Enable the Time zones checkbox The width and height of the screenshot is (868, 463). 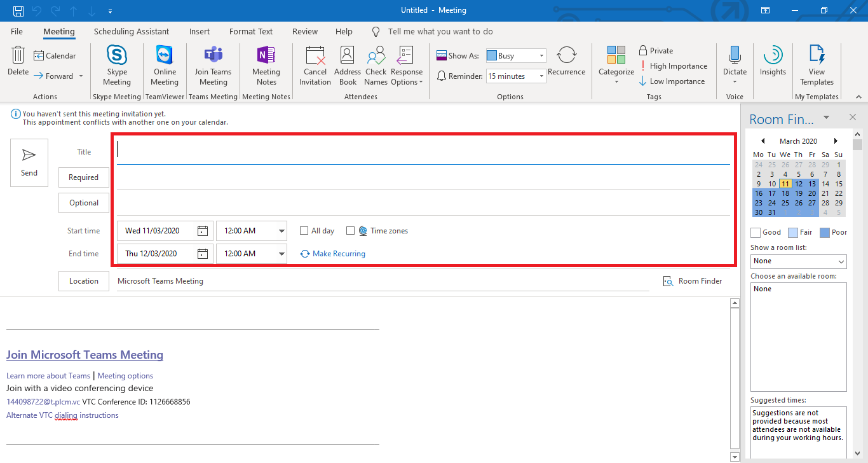tap(350, 231)
